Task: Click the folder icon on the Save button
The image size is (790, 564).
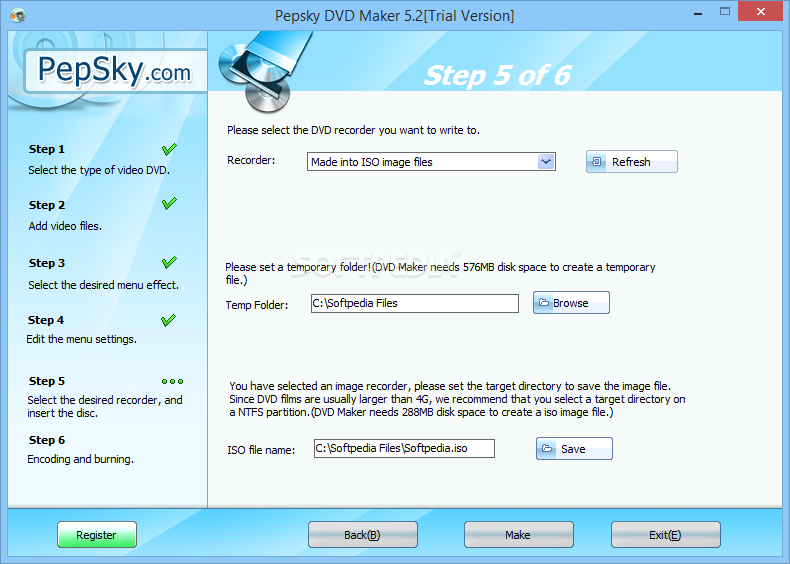Action: pyautogui.click(x=547, y=448)
